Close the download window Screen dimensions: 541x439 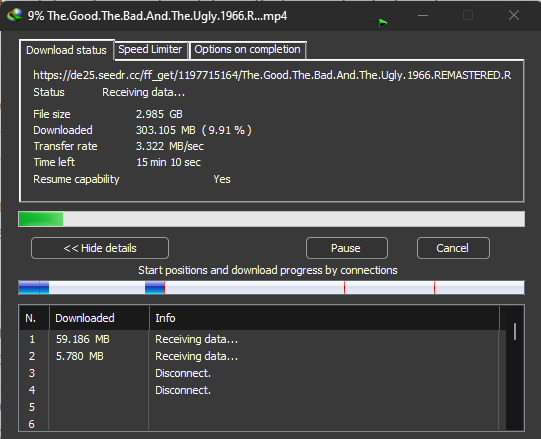514,15
